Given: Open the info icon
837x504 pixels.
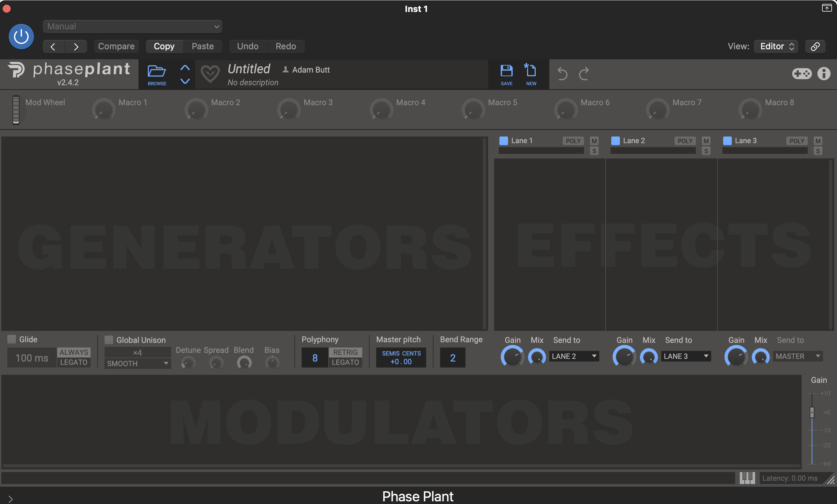Looking at the screenshot, I should point(823,73).
